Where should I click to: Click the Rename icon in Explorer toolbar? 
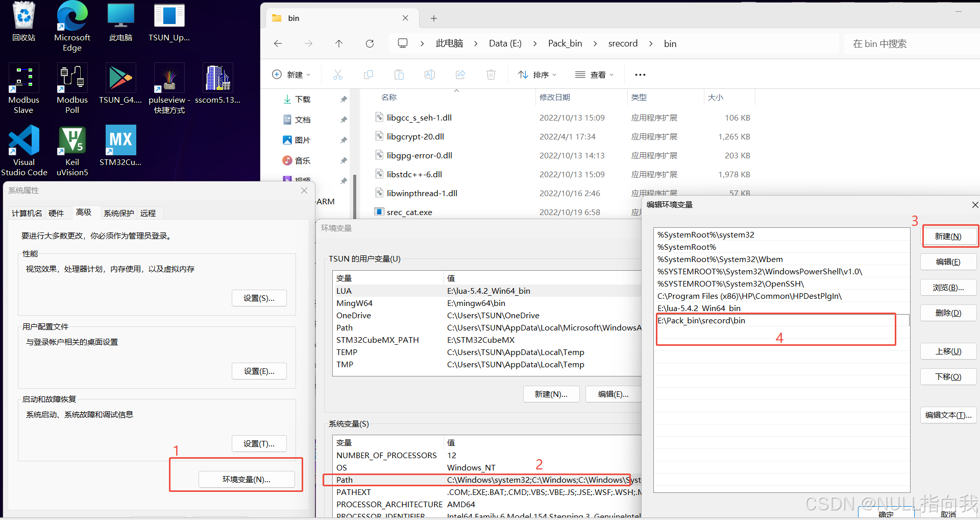[430, 75]
